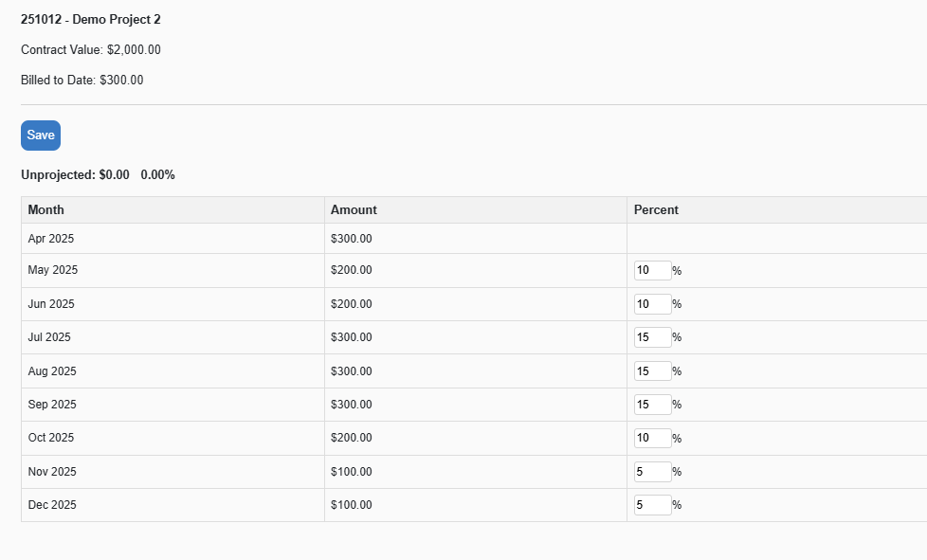Edit the Aug 2025 percent field

(x=652, y=371)
